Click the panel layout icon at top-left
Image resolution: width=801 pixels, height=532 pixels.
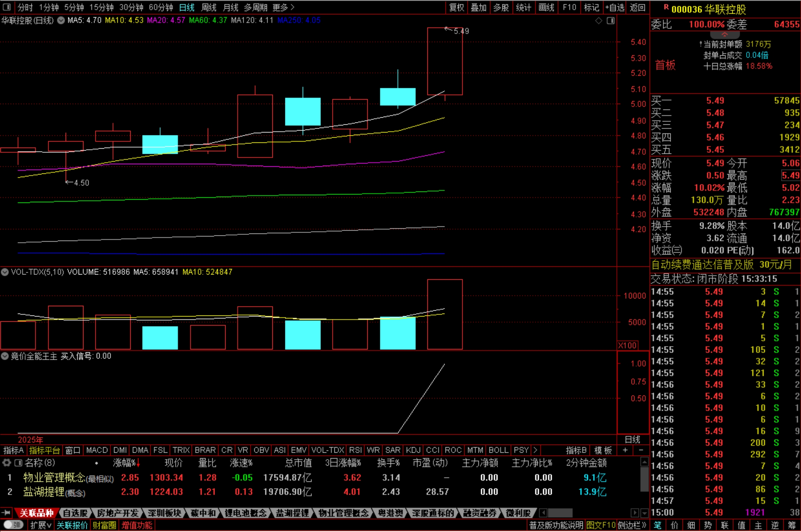click(x=7, y=7)
